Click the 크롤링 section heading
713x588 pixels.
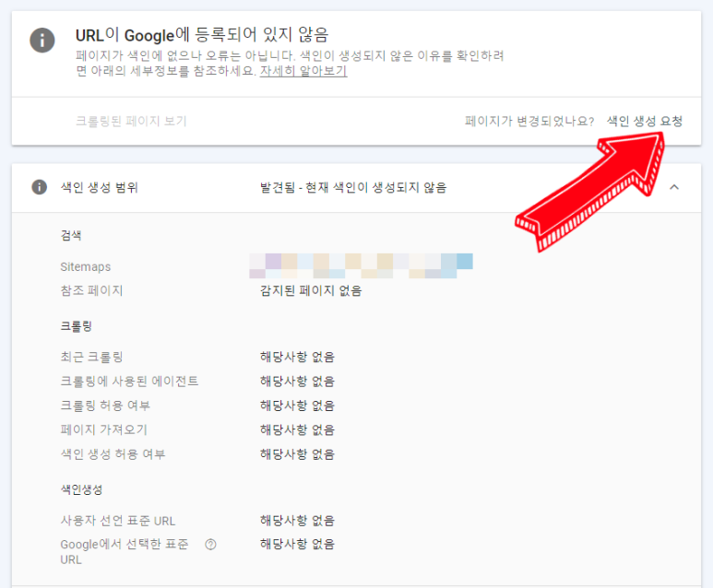pos(77,326)
